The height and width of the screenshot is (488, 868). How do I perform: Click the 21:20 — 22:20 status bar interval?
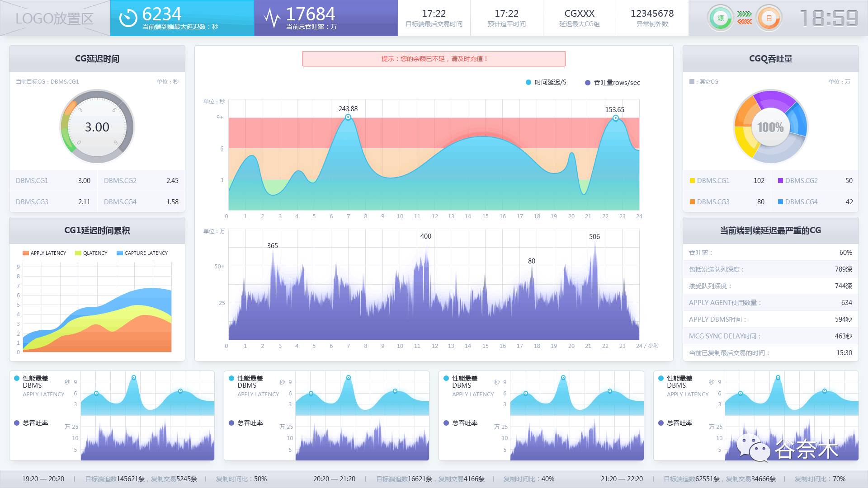click(x=622, y=479)
